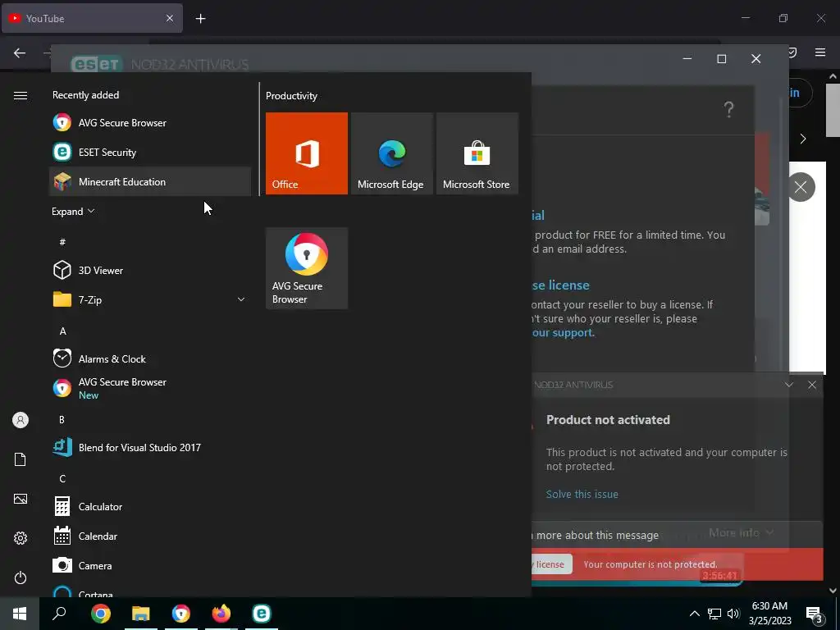Open Alarms & Clock app
Screen dimensions: 840x630
point(150,358)
